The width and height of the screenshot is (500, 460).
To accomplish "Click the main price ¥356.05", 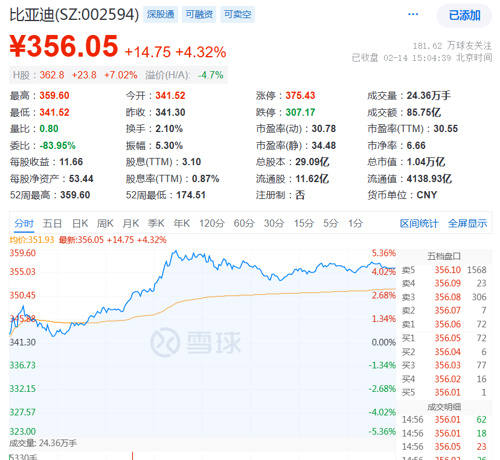I will pyautogui.click(x=64, y=46).
